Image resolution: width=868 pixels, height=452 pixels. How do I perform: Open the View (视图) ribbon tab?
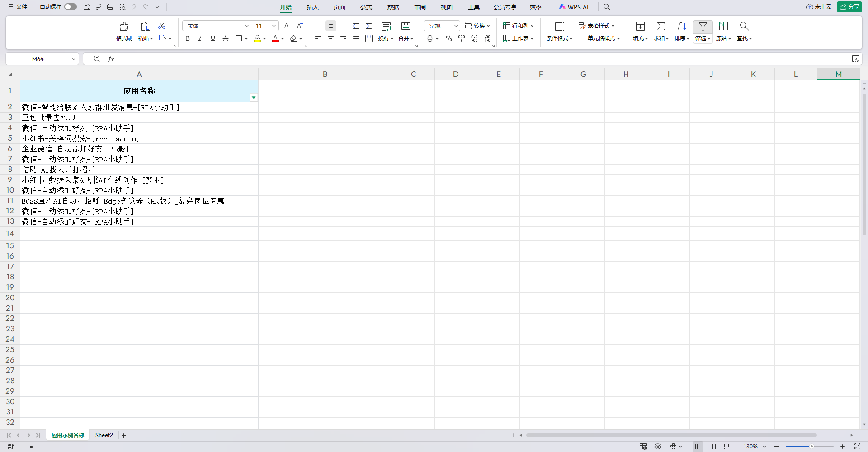tap(447, 7)
